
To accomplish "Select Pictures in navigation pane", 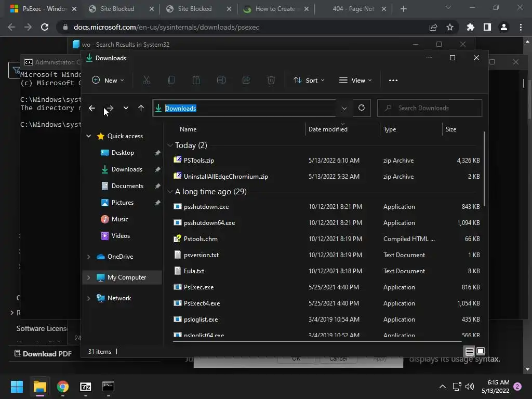I will tap(123, 203).
